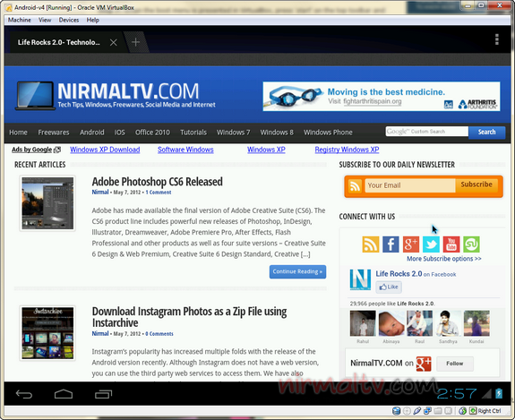
Task: Click Rahul's Facebook fan photo
Action: click(x=363, y=323)
